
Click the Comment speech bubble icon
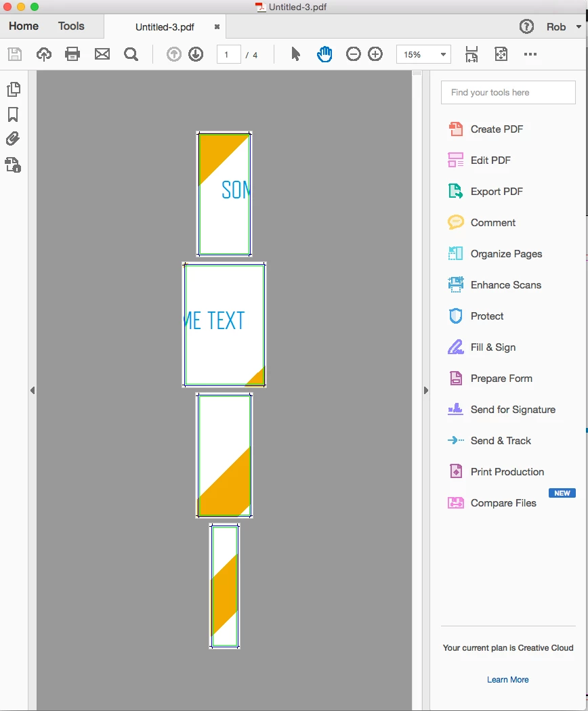coord(455,222)
